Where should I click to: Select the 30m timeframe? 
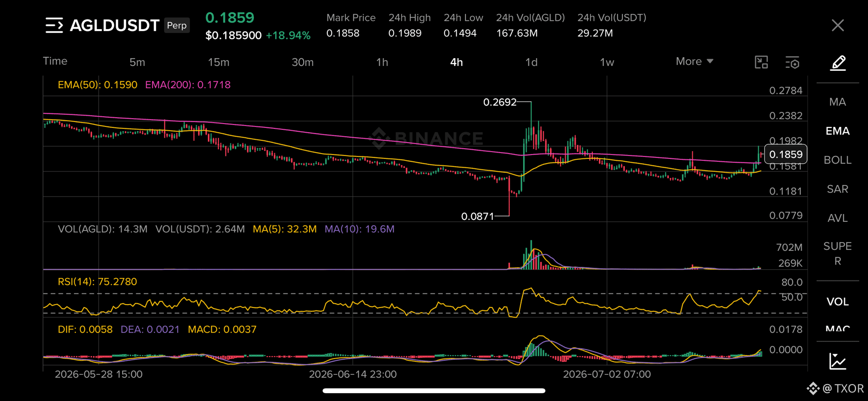pyautogui.click(x=302, y=62)
